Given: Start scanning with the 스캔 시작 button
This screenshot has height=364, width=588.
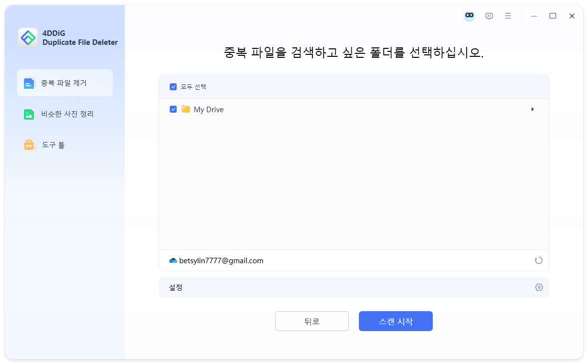Looking at the screenshot, I should click(x=395, y=321).
